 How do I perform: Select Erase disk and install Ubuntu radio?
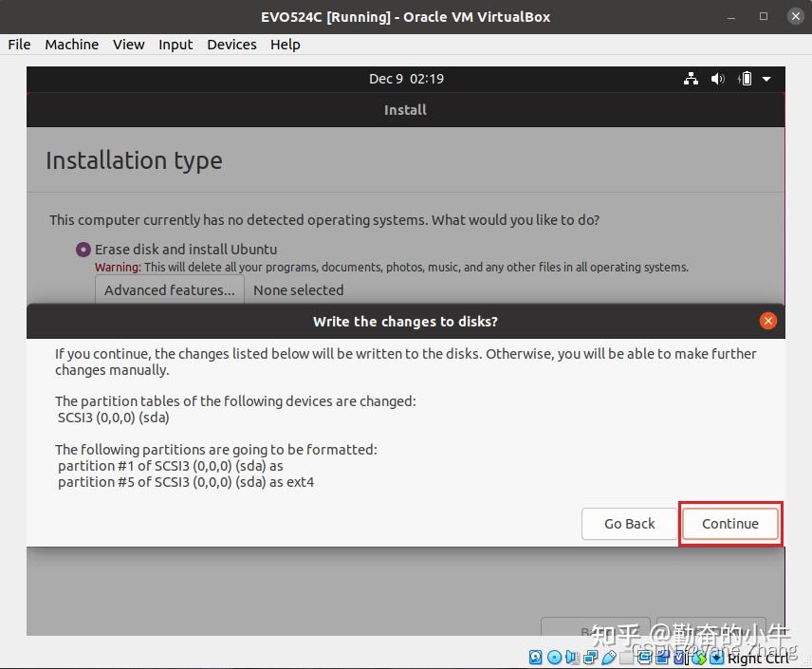(83, 250)
